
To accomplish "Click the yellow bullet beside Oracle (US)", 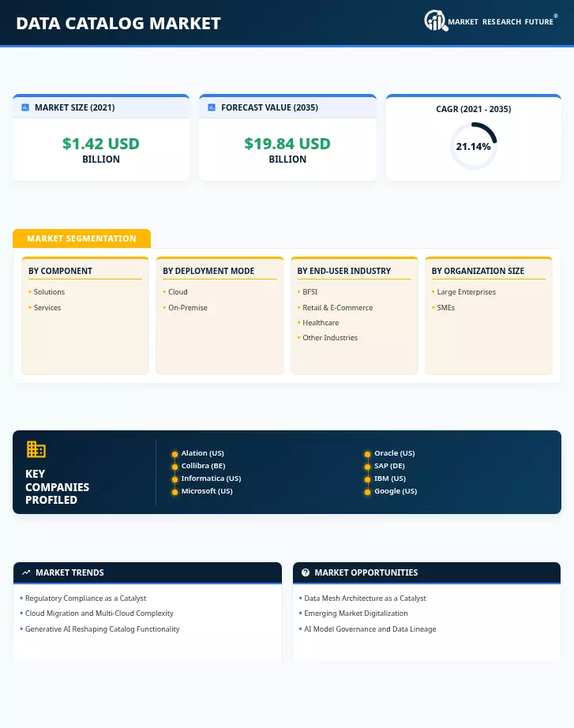I will click(x=367, y=454).
